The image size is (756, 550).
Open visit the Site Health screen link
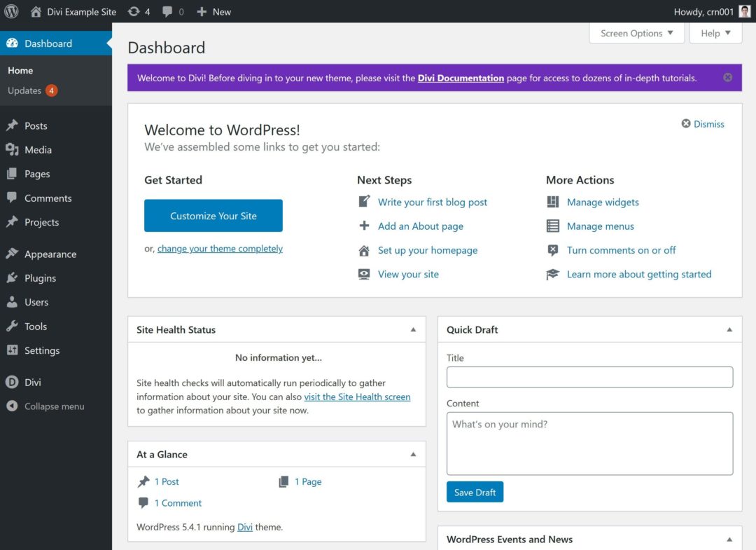point(357,397)
